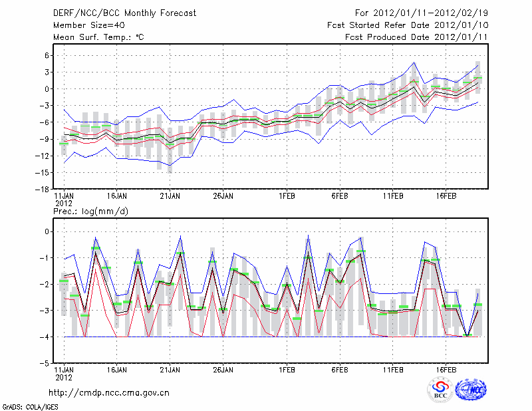Image resolution: width=532 pixels, height=411 pixels.
Task: Click 11FEB on the precipitation chart axis
Action: point(393,368)
